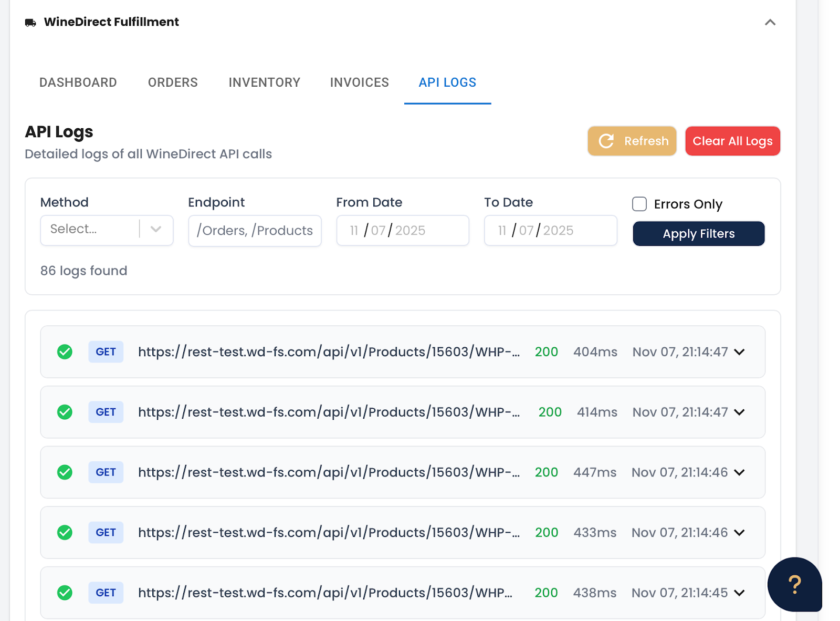Click the URL of the 433ms log
Viewport: 840px width, 621px height.
tap(329, 533)
